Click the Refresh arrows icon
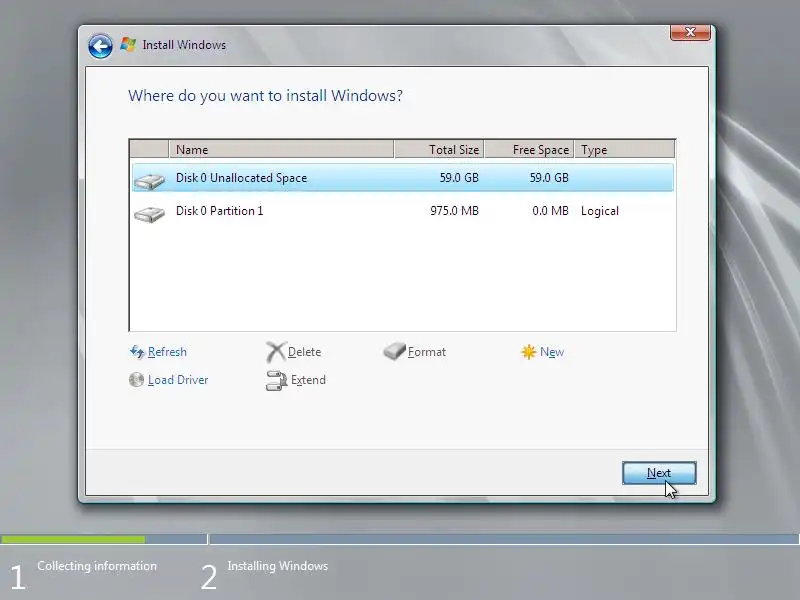 pos(137,352)
